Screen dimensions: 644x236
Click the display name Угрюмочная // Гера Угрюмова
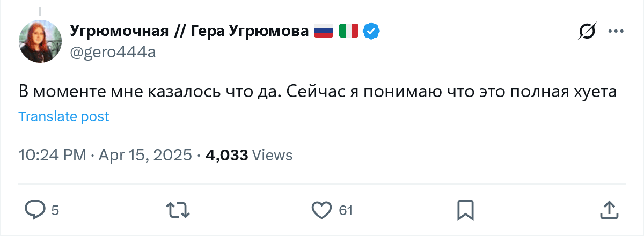click(x=189, y=32)
